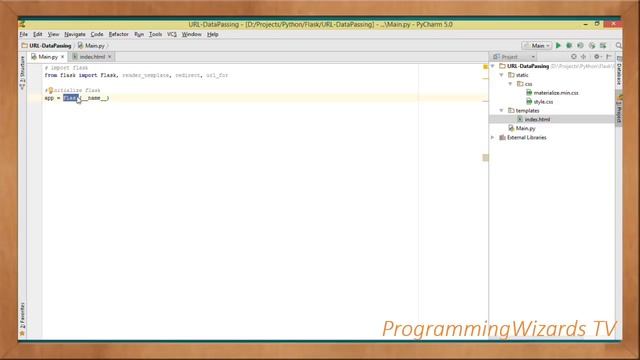Select the templates folder in tree
The width and height of the screenshot is (640, 360).
pos(524,111)
